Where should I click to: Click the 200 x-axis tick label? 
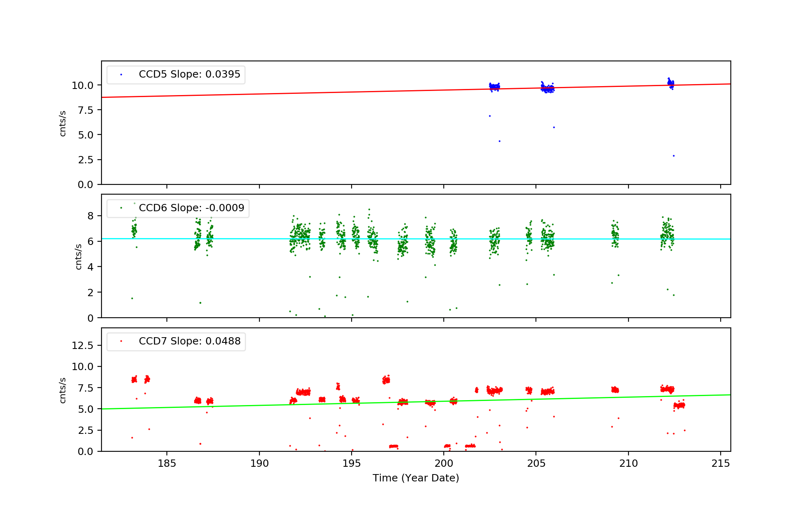(x=444, y=464)
